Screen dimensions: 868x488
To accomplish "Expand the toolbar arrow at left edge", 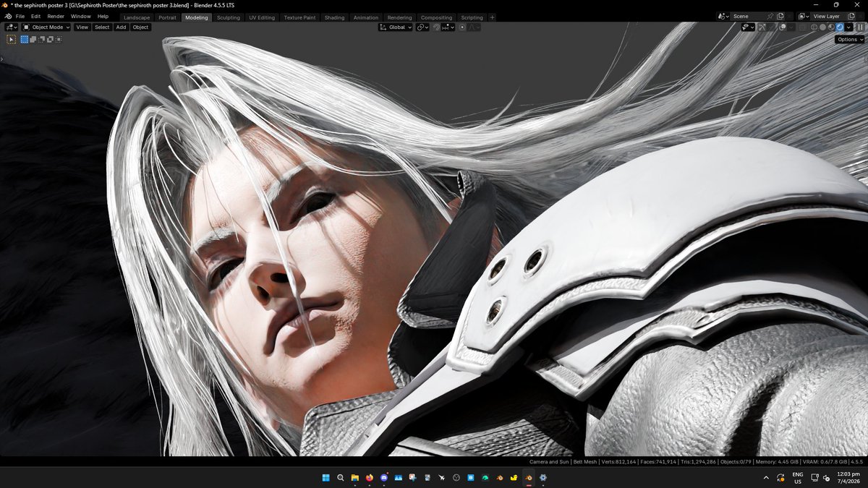I will pyautogui.click(x=2, y=59).
